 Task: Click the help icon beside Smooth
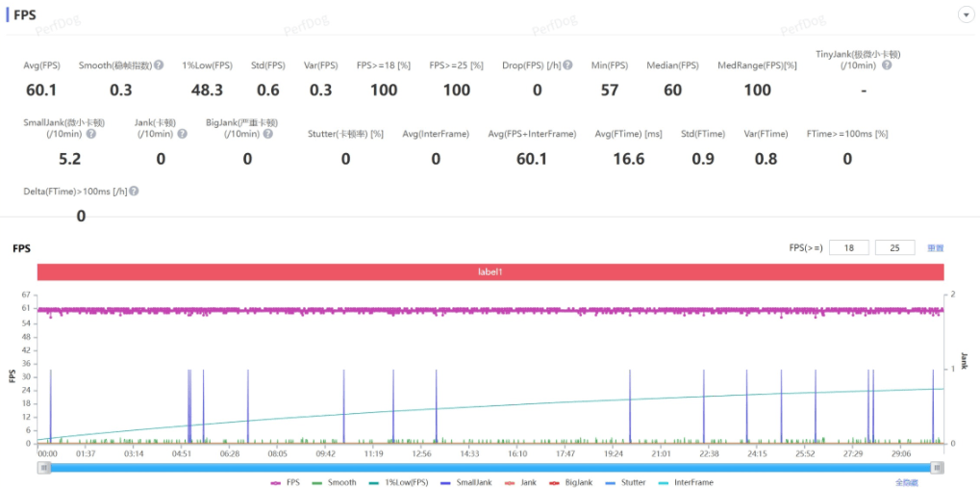click(x=159, y=65)
